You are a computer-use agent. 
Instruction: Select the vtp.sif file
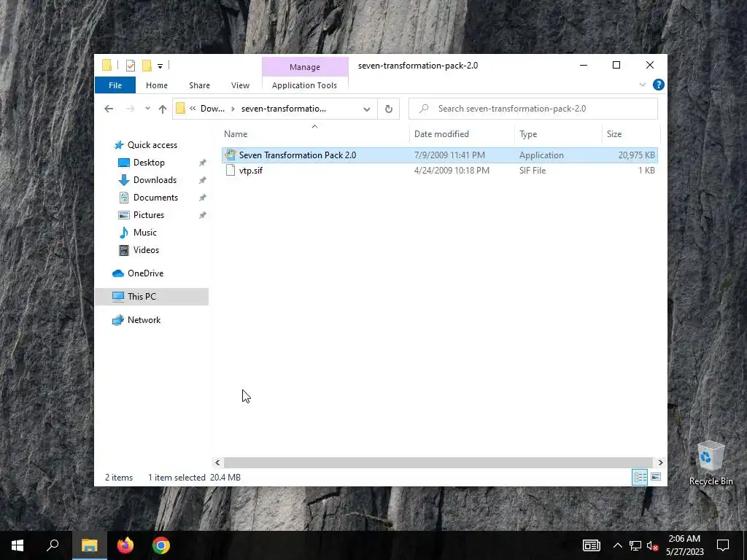click(x=440, y=171)
